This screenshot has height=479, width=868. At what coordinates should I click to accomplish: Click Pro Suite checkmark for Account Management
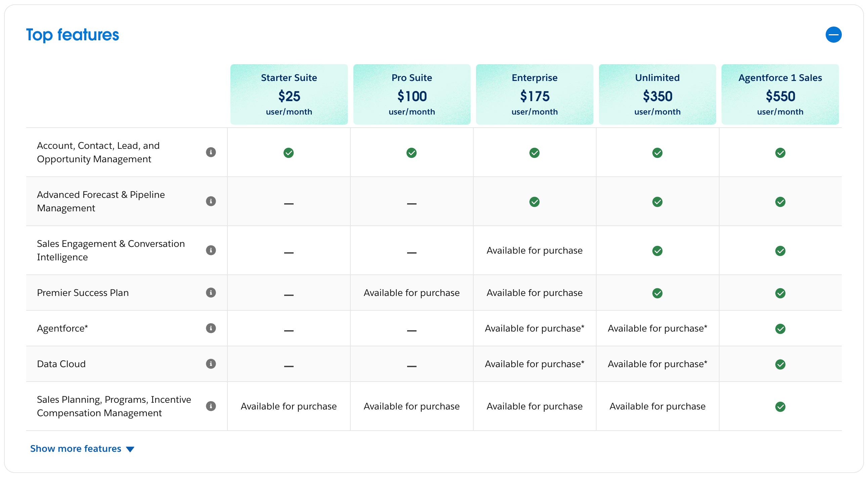pyautogui.click(x=411, y=153)
